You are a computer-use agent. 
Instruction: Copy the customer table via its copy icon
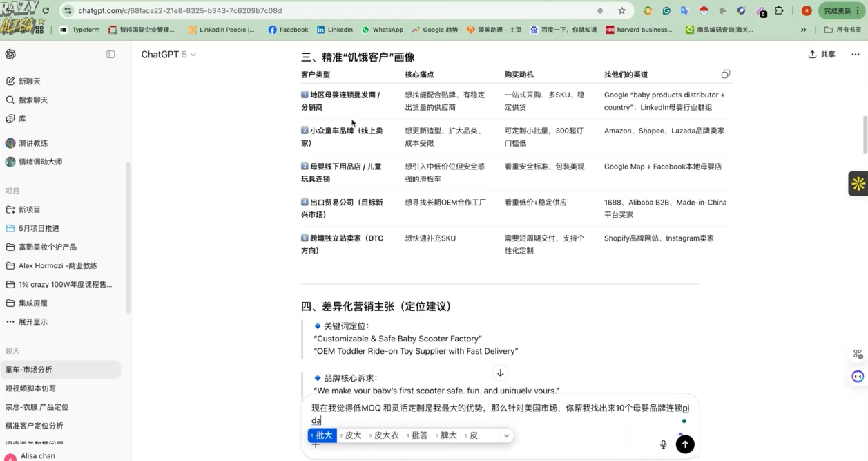pyautogui.click(x=725, y=74)
